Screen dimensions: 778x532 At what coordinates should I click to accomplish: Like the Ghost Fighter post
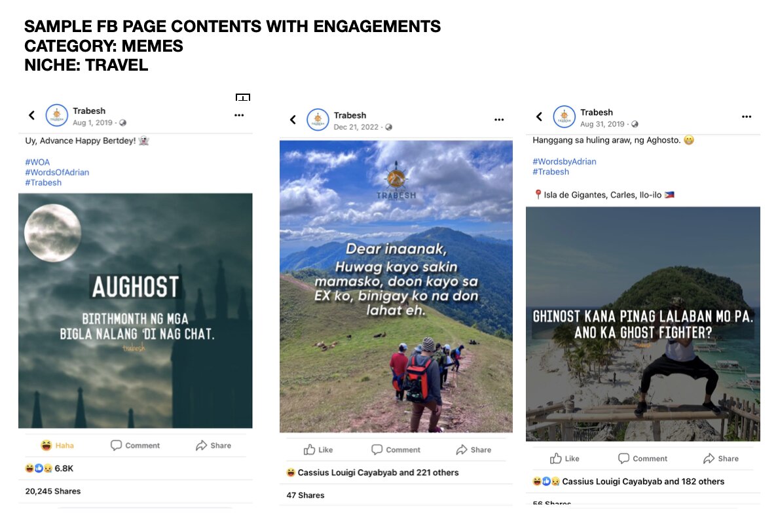[565, 459]
